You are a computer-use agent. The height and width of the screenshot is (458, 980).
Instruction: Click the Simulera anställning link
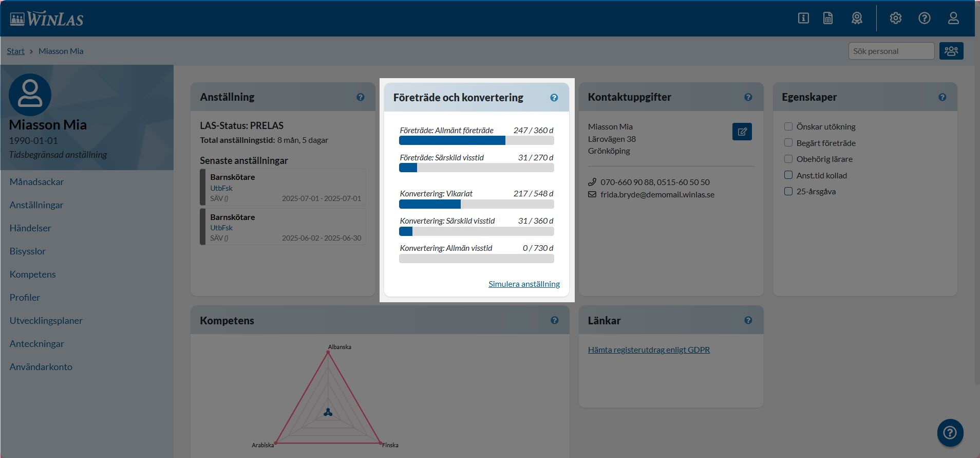pyautogui.click(x=524, y=284)
